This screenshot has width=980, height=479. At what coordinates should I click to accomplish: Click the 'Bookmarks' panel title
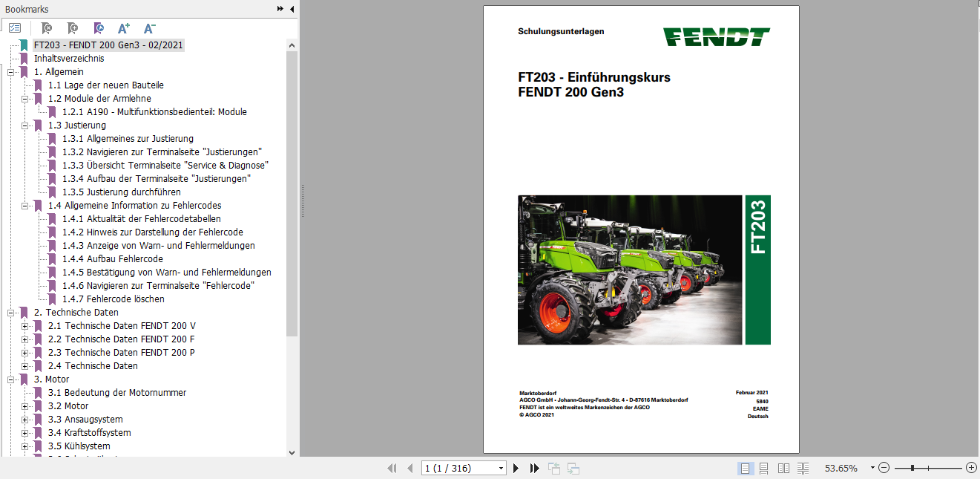tap(27, 9)
